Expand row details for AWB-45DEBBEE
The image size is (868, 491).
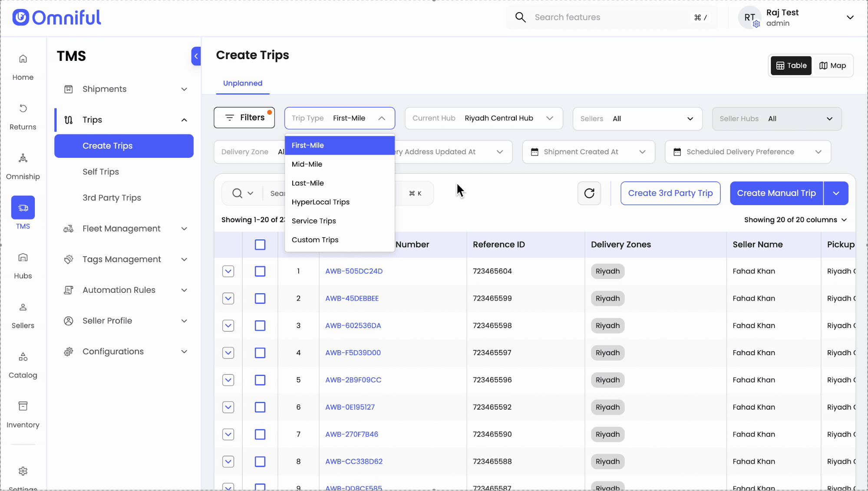pos(228,299)
